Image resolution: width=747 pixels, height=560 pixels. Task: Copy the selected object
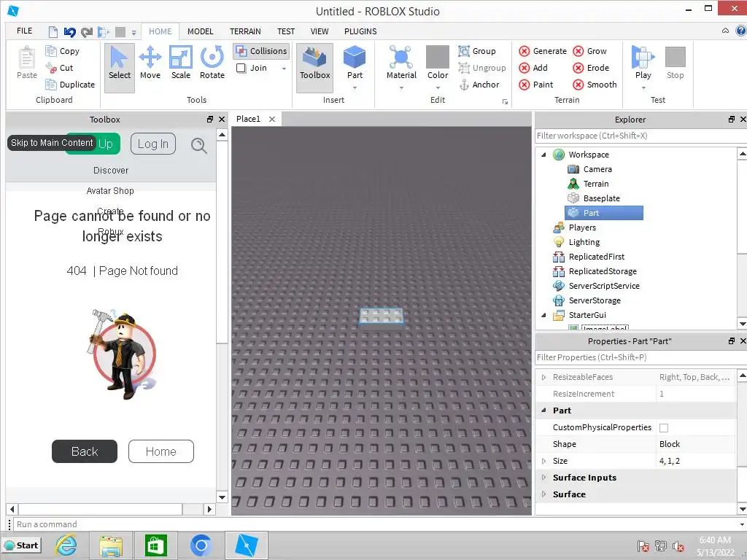click(x=63, y=51)
